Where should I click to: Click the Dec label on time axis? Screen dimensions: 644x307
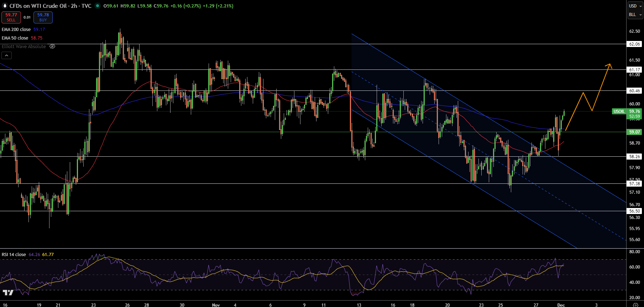pos(561,305)
